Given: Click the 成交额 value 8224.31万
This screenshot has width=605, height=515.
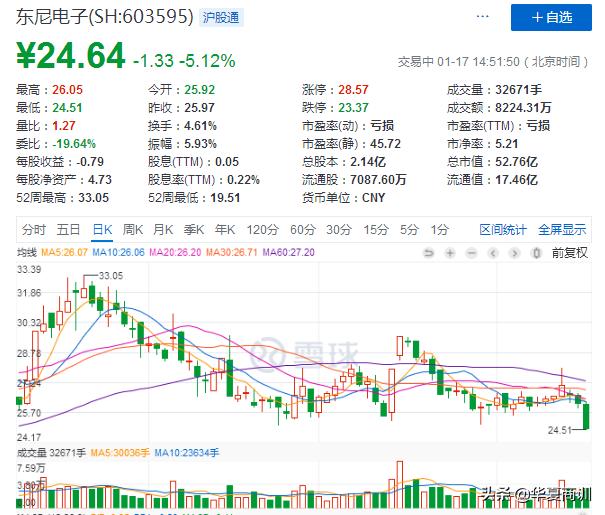Looking at the screenshot, I should click(523, 108).
